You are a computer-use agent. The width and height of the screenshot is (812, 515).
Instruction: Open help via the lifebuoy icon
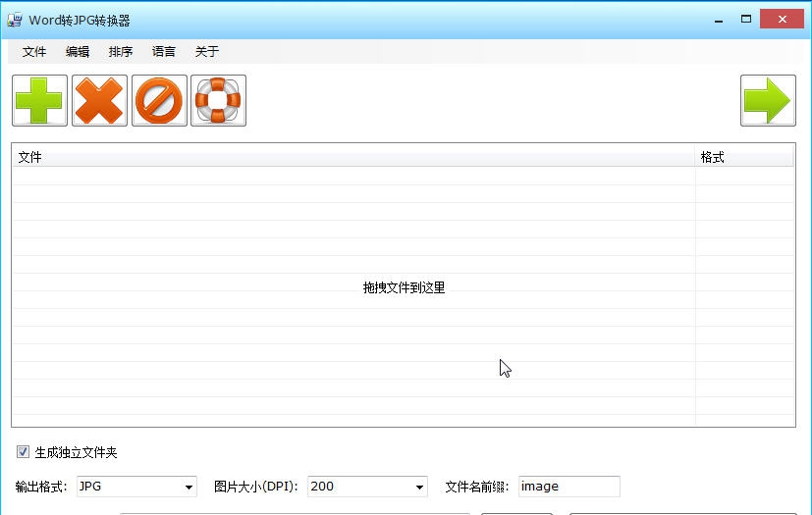[219, 100]
